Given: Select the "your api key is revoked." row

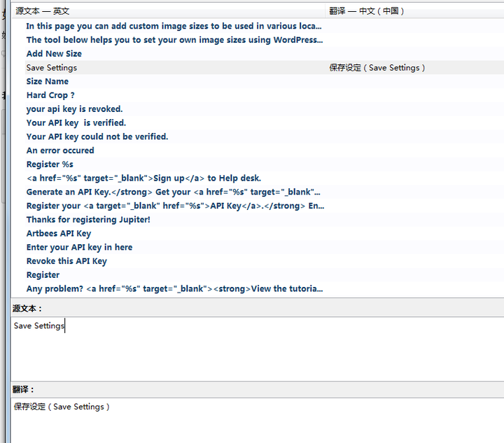Looking at the screenshot, I should pos(74,109).
